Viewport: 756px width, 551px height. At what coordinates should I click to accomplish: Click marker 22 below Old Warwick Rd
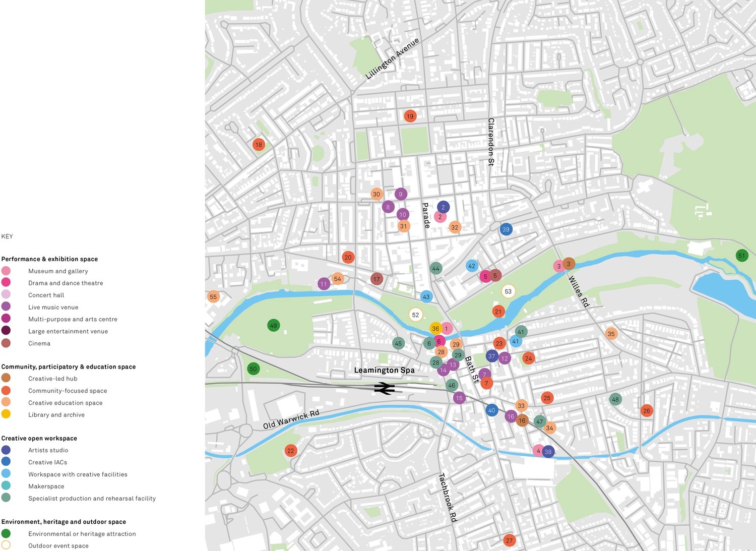(x=291, y=451)
